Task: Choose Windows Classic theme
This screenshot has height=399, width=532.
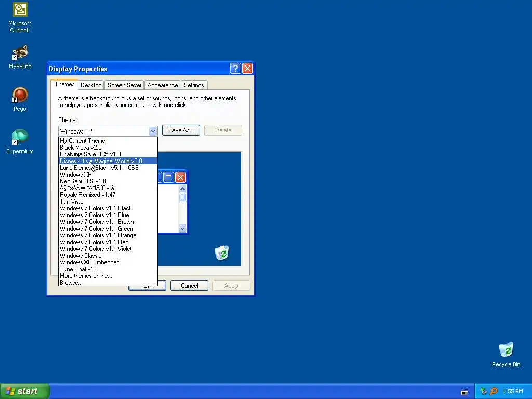Action: click(x=108, y=256)
